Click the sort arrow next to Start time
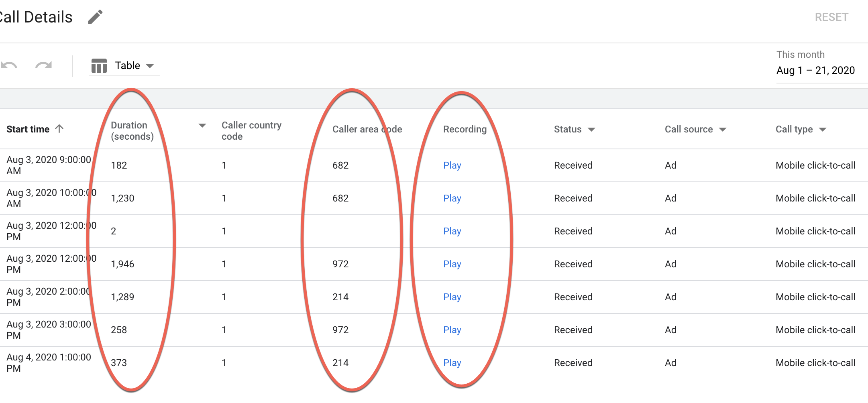Screen dimensions: 868x403 pos(60,129)
